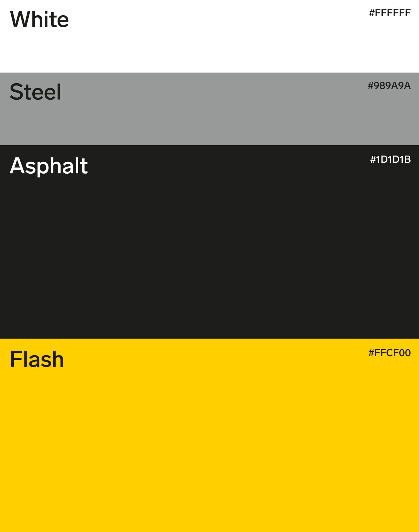Select the White color swatch
Image resolution: width=419 pixels, height=532 pixels.
[x=209, y=36]
